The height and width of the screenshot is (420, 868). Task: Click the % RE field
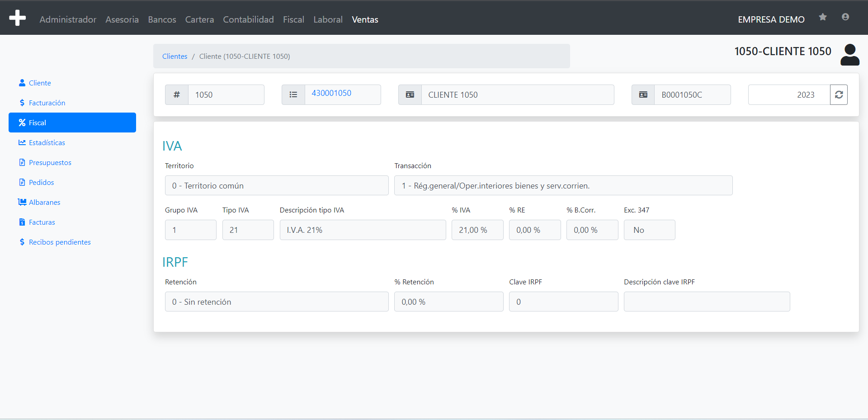pos(535,230)
